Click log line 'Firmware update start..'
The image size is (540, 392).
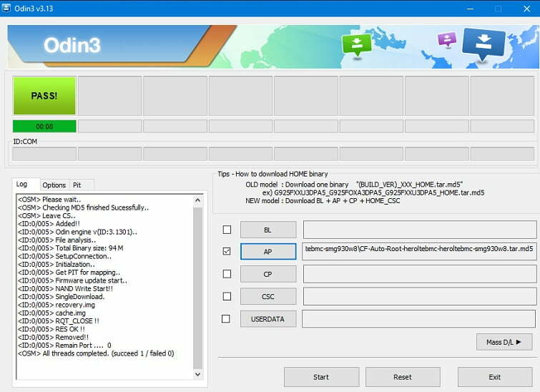click(x=72, y=280)
